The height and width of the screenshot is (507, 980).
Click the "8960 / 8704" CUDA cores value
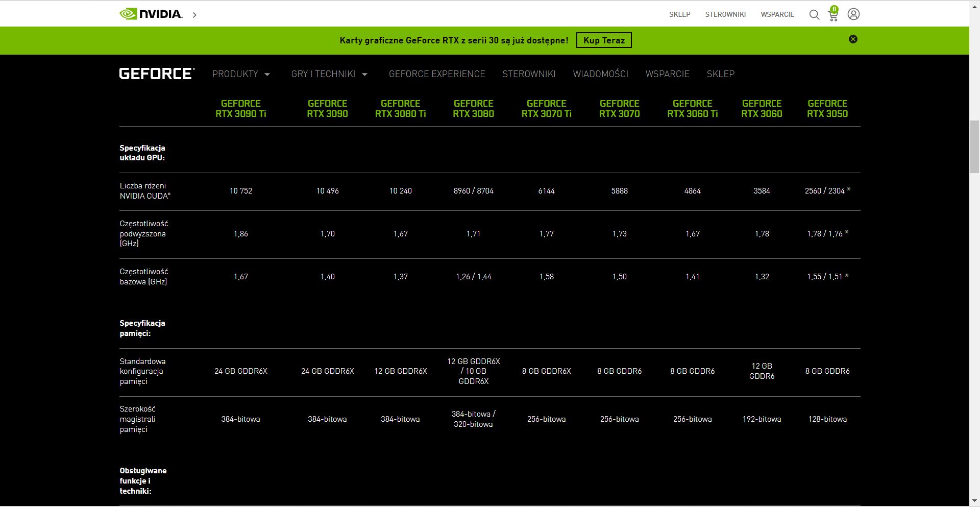click(473, 191)
